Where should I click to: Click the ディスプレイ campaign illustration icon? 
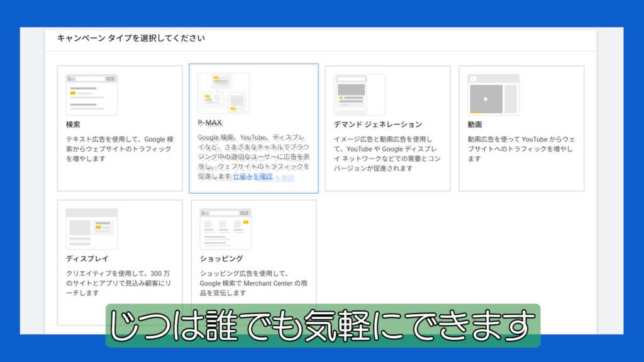point(92,229)
